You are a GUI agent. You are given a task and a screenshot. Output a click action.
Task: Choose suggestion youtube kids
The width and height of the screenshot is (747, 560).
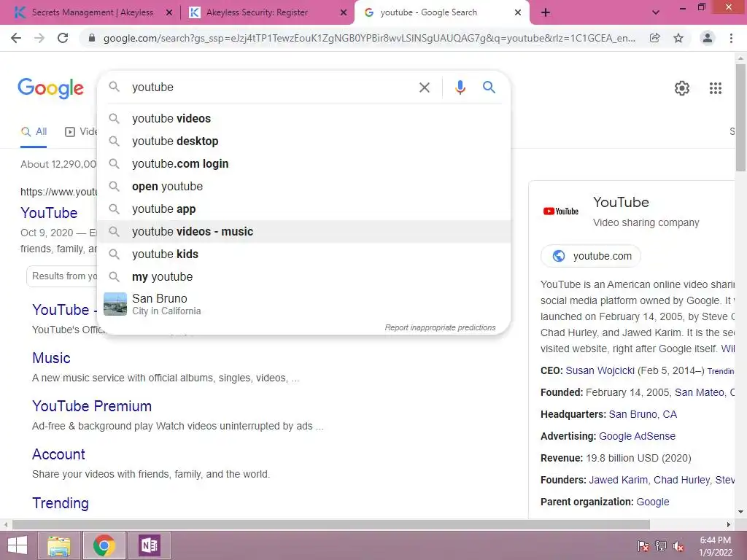[x=304, y=254]
